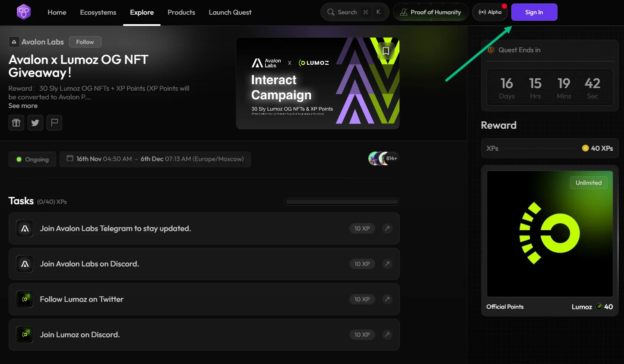
Task: Click the Ongoing status badge
Action: (32, 159)
